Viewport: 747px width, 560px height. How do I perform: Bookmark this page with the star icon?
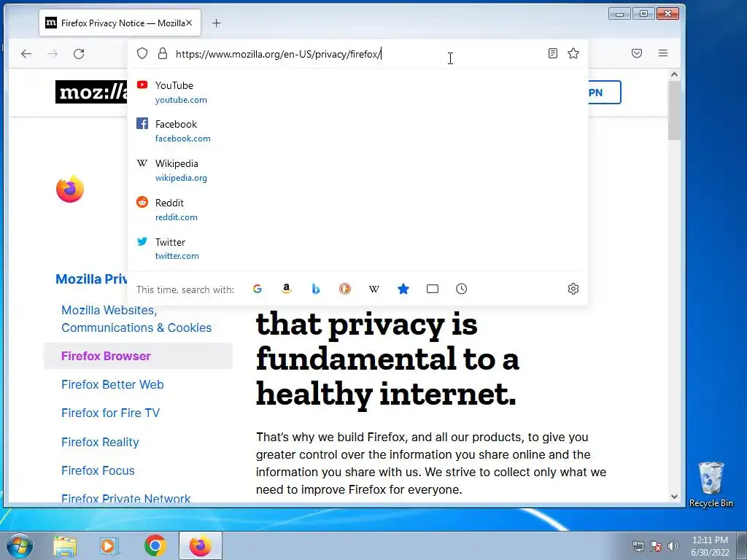tap(573, 53)
